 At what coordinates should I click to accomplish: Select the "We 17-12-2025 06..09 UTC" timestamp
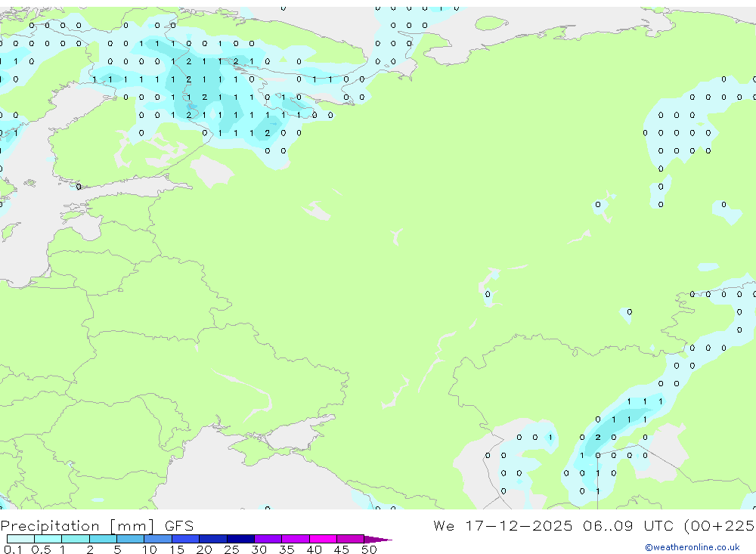[x=554, y=526]
